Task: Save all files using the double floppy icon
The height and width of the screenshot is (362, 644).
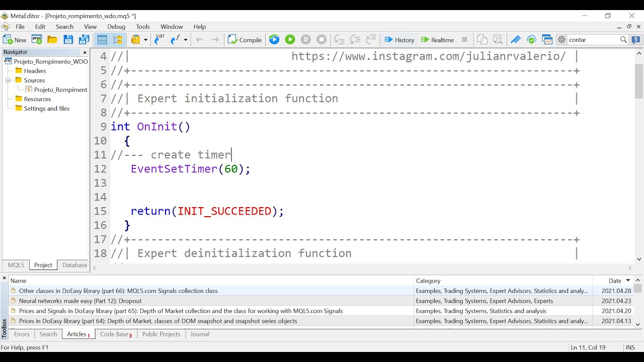Action: click(x=84, y=40)
